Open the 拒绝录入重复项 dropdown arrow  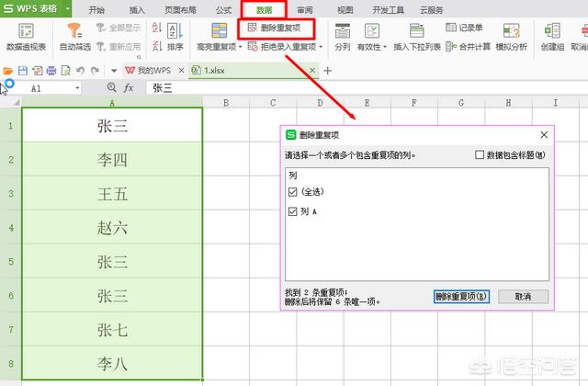click(321, 47)
